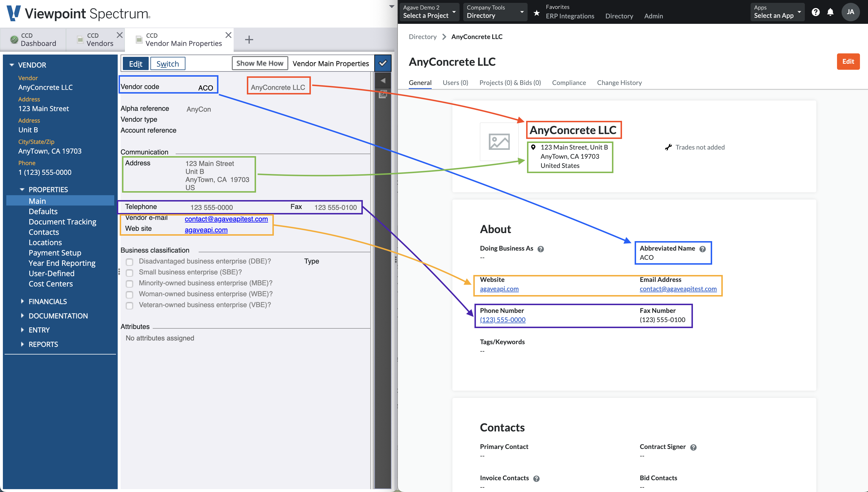The height and width of the screenshot is (492, 868).
Task: Click the CCD Dashboard tab icon
Action: coord(14,40)
